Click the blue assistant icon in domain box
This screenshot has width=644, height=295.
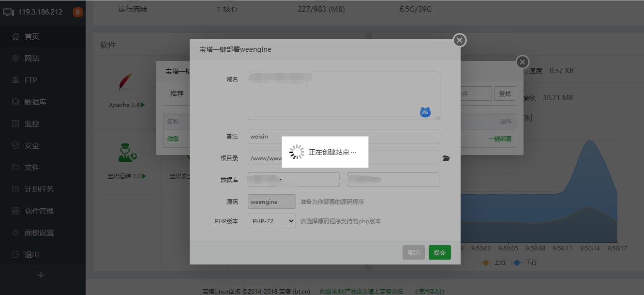pyautogui.click(x=425, y=112)
